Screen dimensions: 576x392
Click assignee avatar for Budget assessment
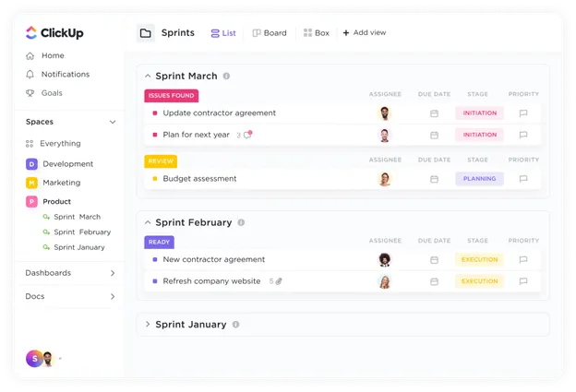pos(385,179)
